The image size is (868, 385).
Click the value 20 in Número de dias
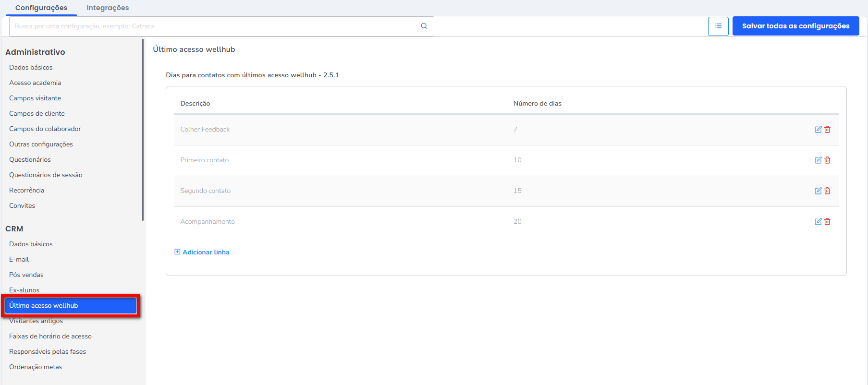(x=517, y=221)
